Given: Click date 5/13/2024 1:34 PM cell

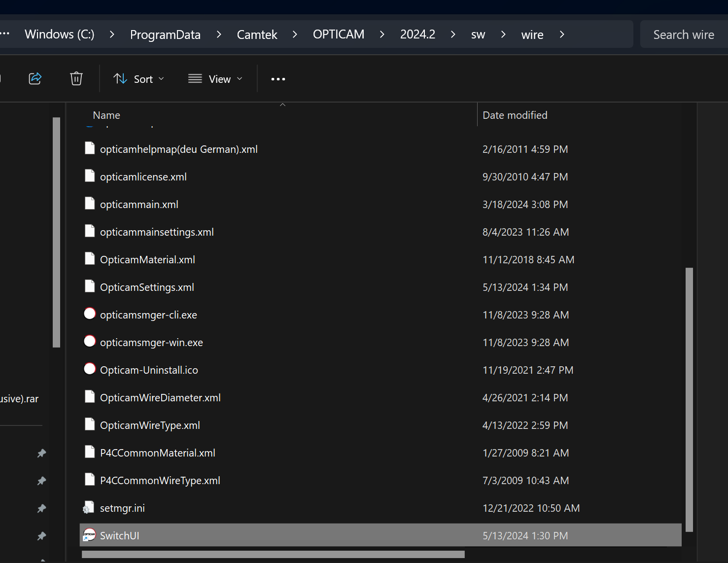Looking at the screenshot, I should coord(525,287).
